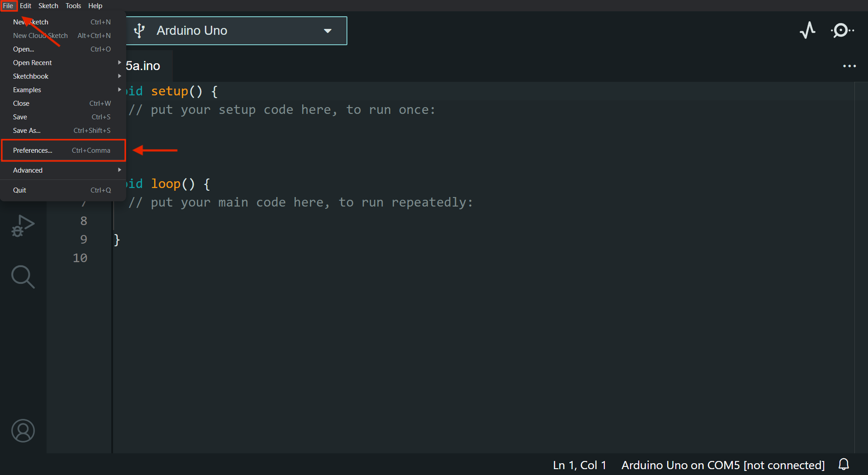Open the Arduino Cloud account icon
This screenshot has height=475, width=868.
(x=23, y=431)
